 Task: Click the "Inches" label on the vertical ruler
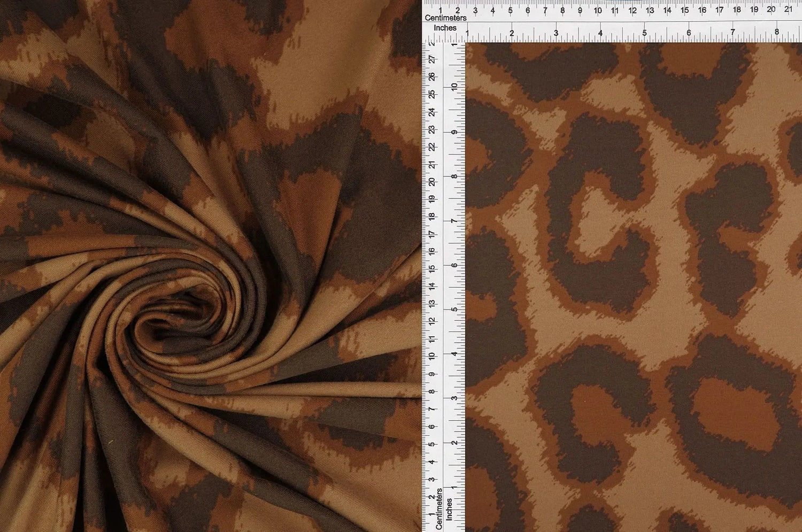click(449, 508)
